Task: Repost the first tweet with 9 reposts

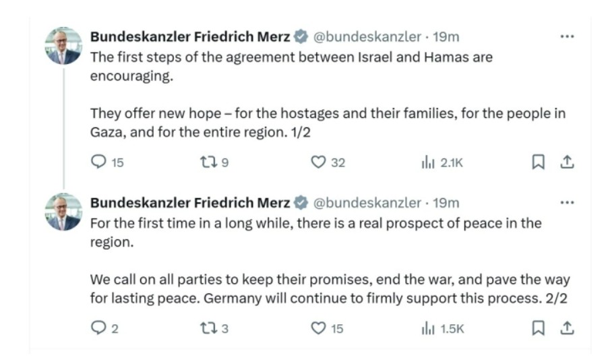Action: (x=208, y=162)
